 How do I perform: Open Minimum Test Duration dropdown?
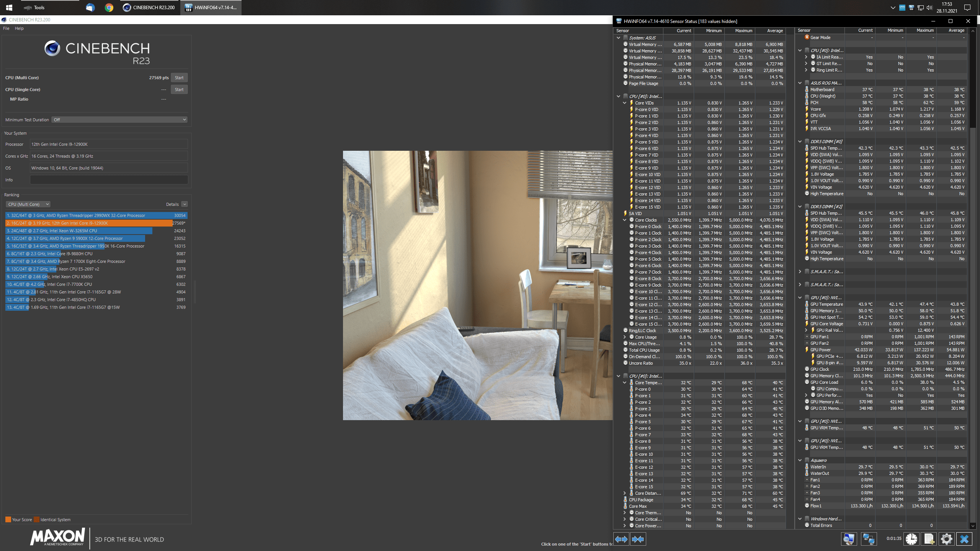[120, 120]
